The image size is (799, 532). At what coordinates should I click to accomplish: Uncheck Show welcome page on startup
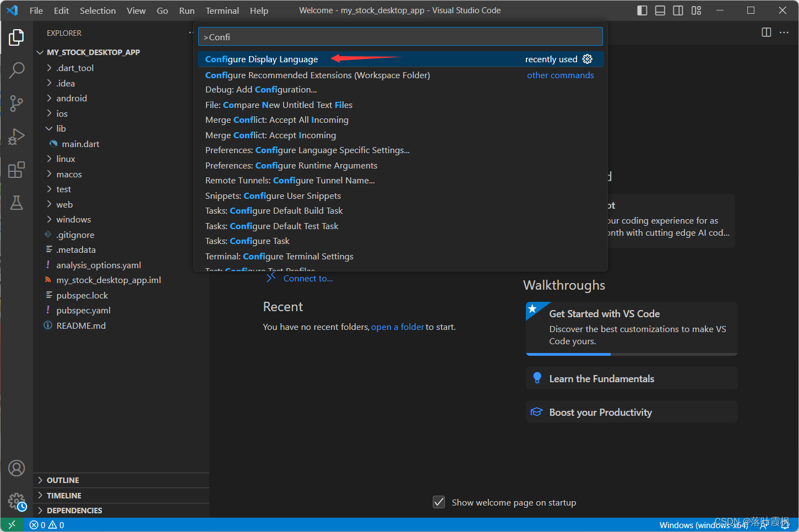point(439,502)
